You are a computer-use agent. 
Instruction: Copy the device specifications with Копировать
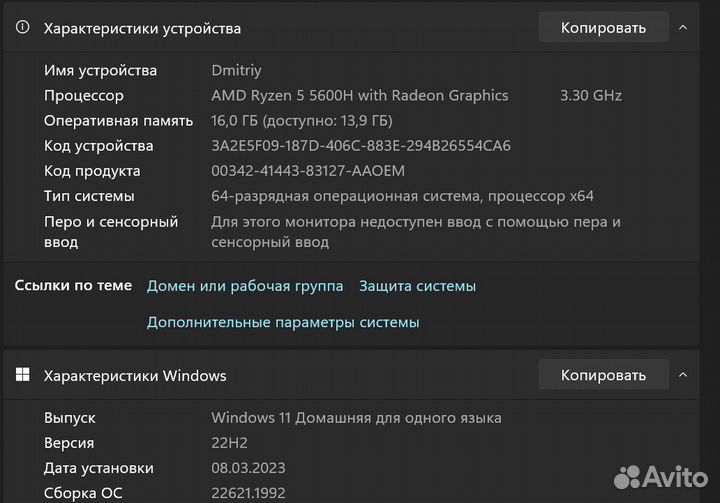coord(603,28)
